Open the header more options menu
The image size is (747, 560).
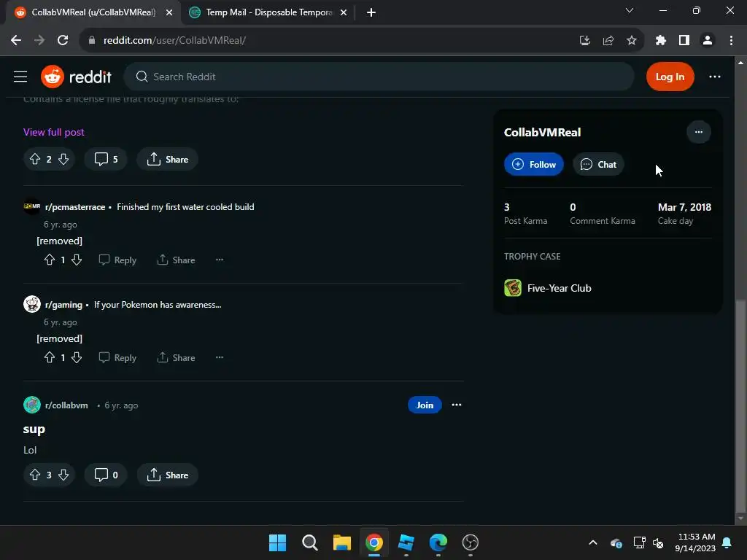(715, 77)
